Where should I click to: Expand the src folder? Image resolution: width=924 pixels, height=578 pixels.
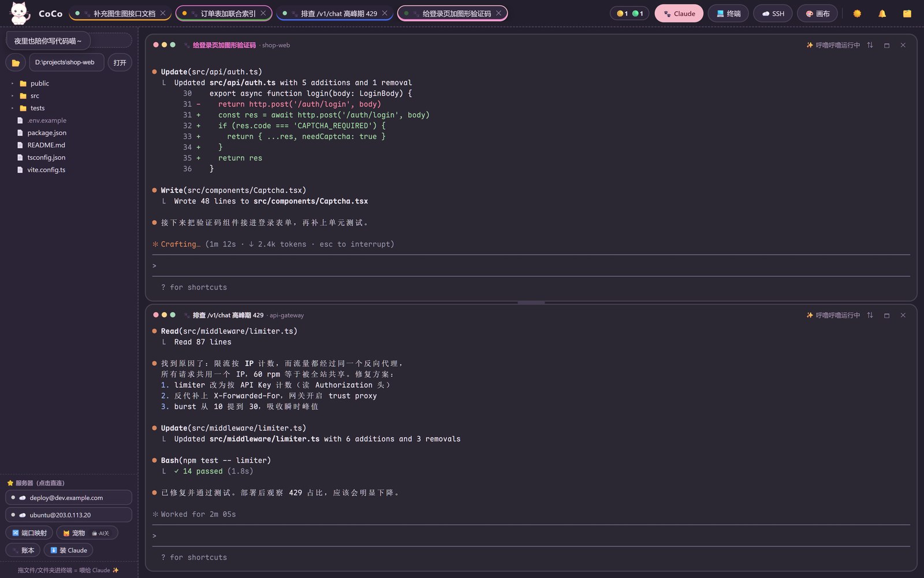pos(29,96)
